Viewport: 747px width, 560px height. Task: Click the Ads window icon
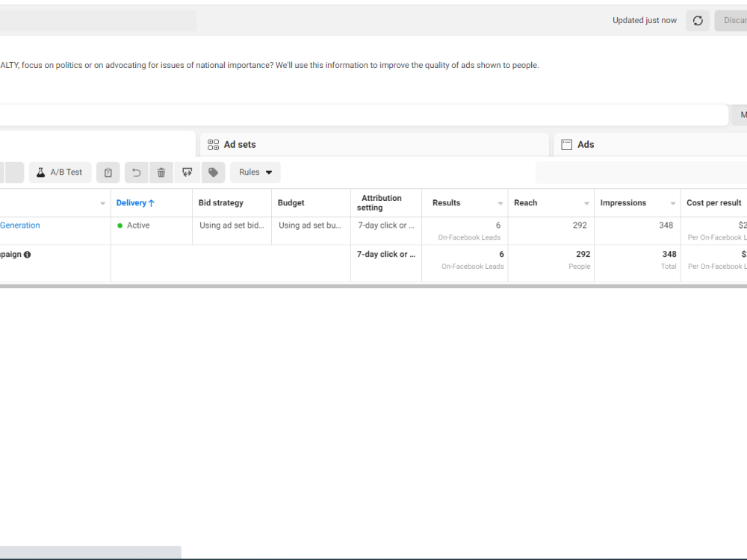tap(566, 145)
